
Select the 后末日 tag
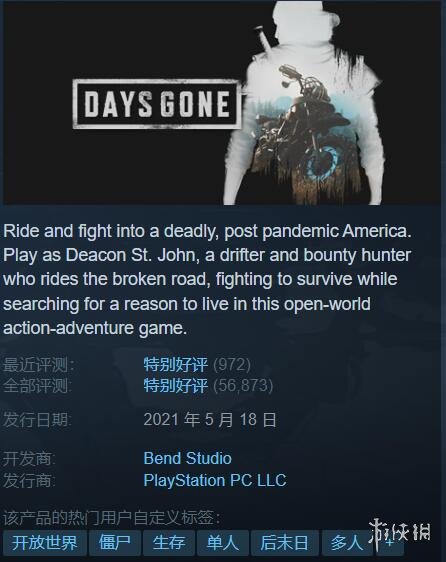click(285, 543)
